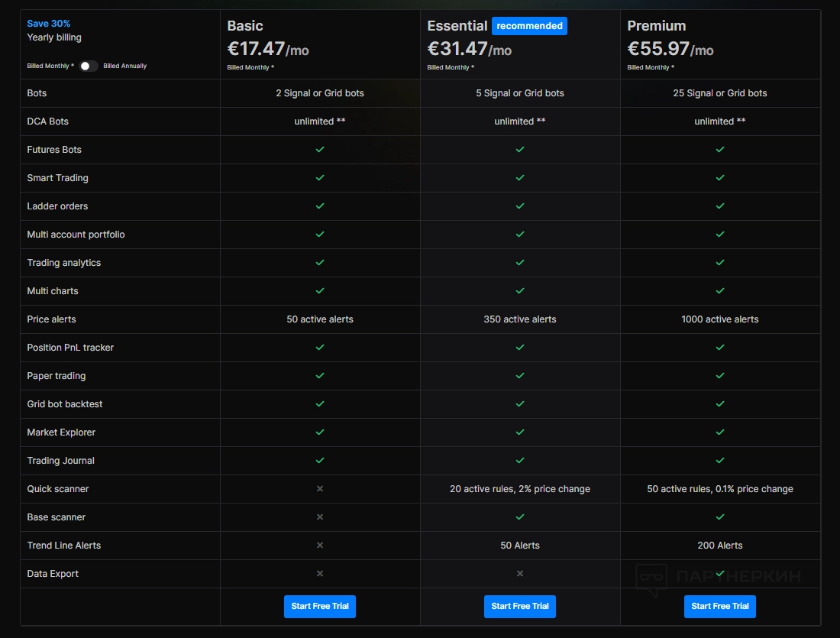The image size is (840, 638).
Task: Click Start Free Trial under Basic plan
Action: [320, 606]
